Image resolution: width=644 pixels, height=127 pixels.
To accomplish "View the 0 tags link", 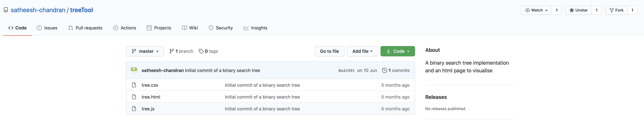I will [208, 51].
